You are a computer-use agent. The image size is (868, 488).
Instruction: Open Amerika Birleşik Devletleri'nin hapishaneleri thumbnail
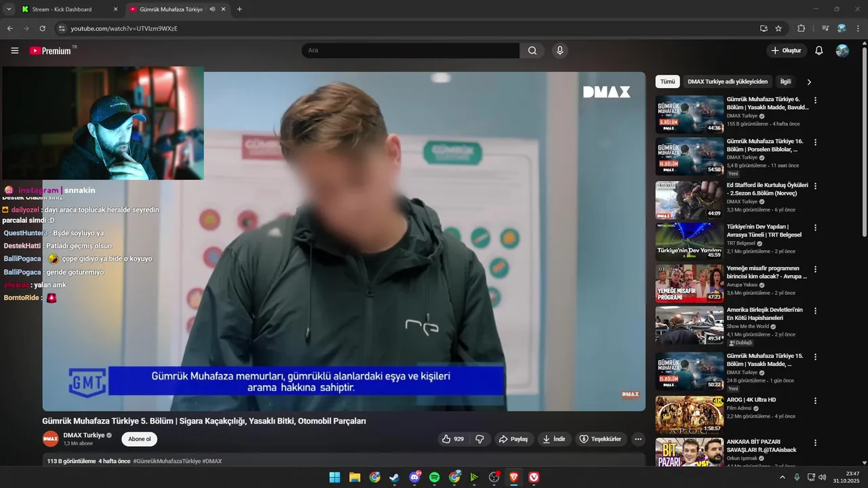[689, 325]
